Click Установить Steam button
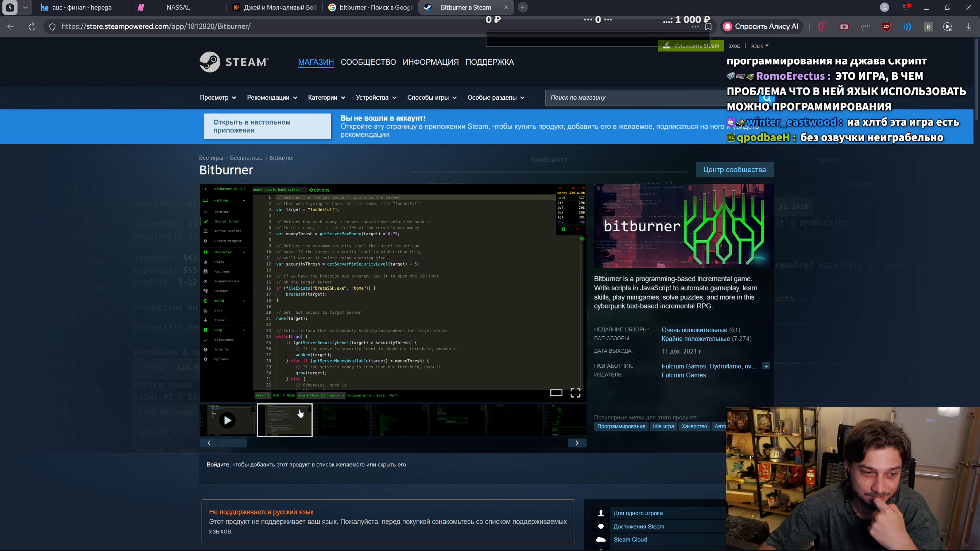980x551 pixels. 691,46
